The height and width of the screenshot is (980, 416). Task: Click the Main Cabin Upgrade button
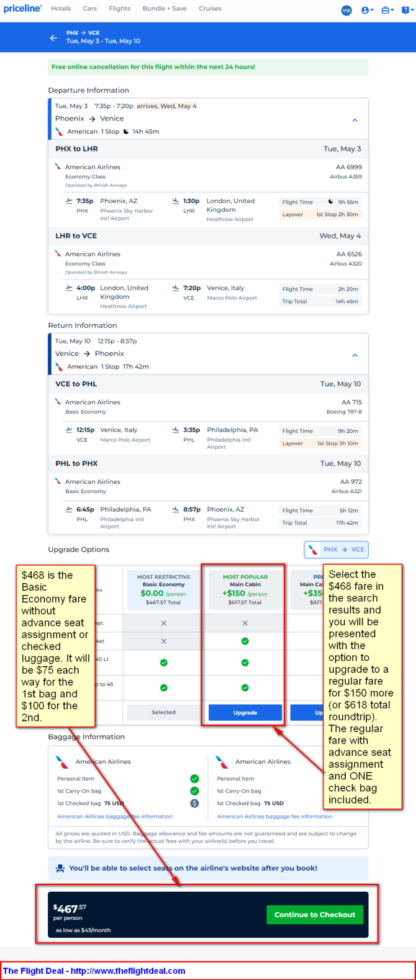245,712
